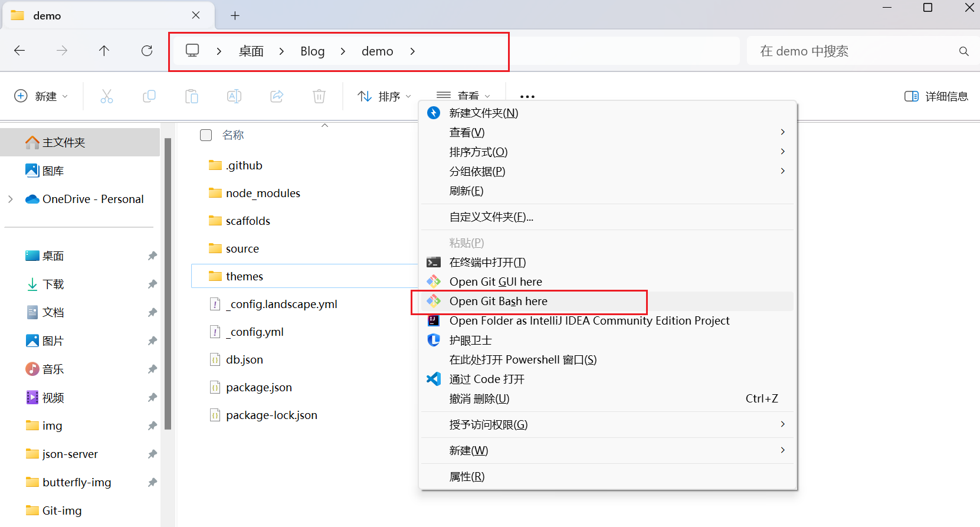Click the Delete trash icon in toolbar

(x=319, y=96)
